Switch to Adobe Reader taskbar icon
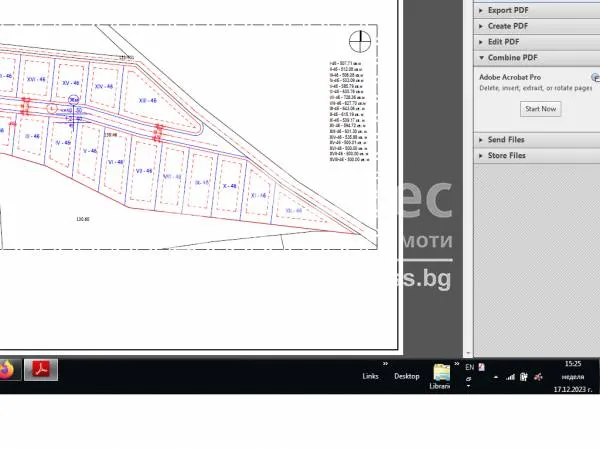600x450 pixels. (x=43, y=370)
